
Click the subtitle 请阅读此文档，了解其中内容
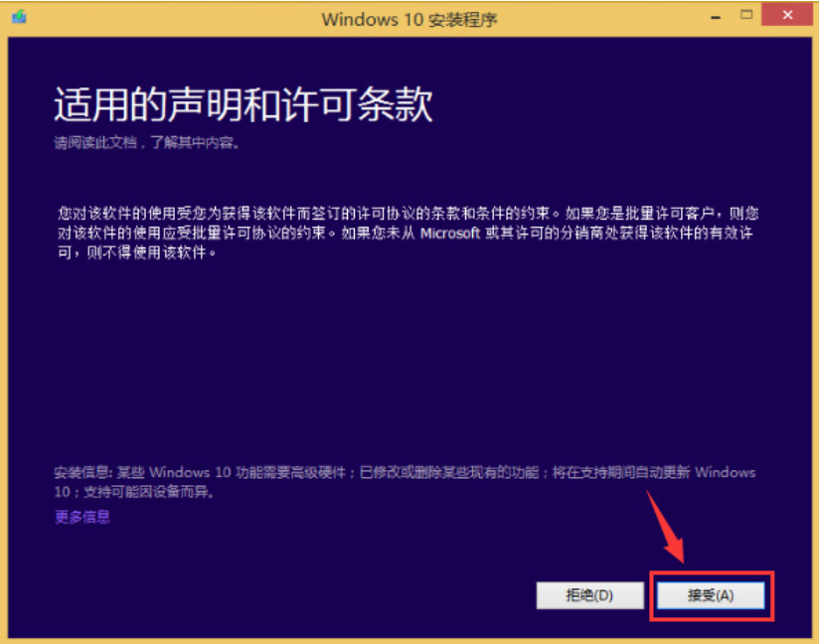(147, 142)
